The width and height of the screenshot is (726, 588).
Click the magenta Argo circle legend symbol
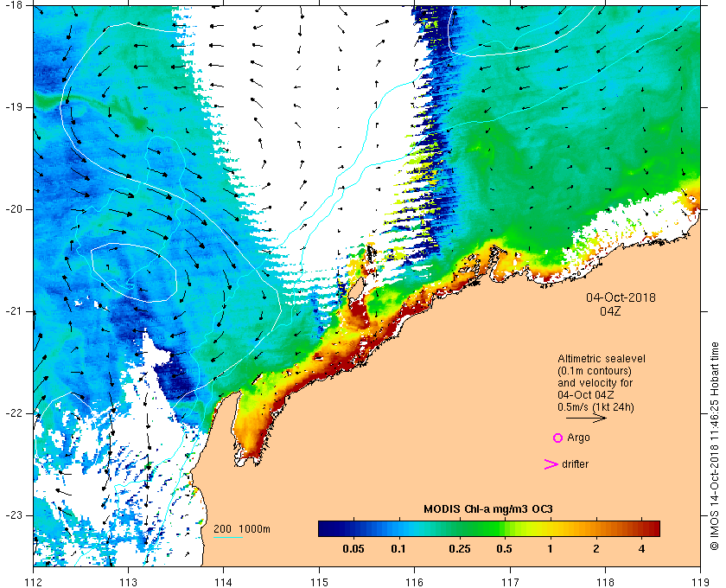click(x=558, y=438)
